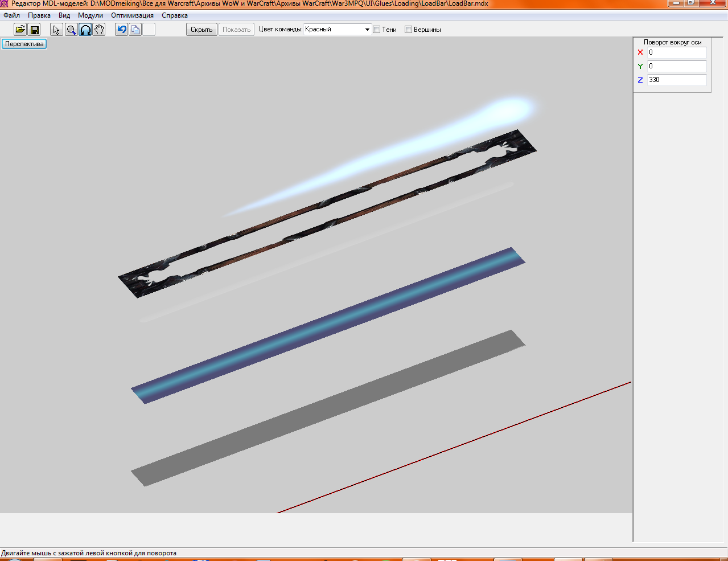Screen dimensions: 728x561
Task: Click the blank toolbar button after copy
Action: pyautogui.click(x=149, y=30)
